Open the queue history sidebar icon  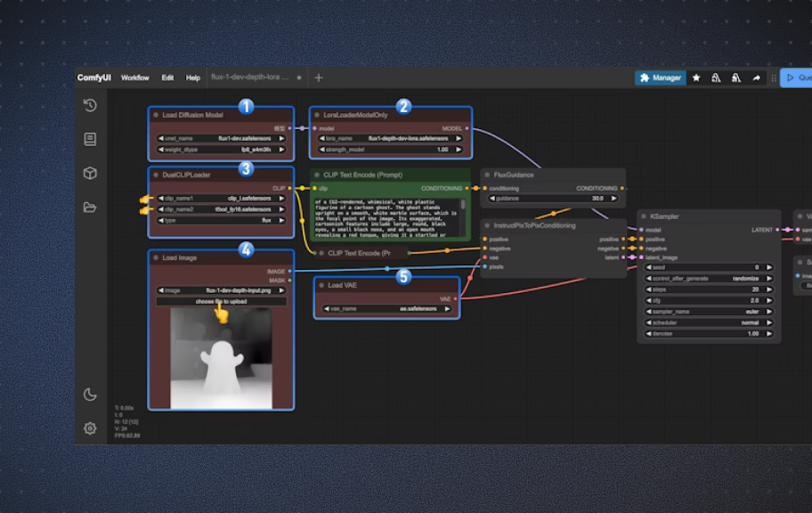[x=90, y=105]
